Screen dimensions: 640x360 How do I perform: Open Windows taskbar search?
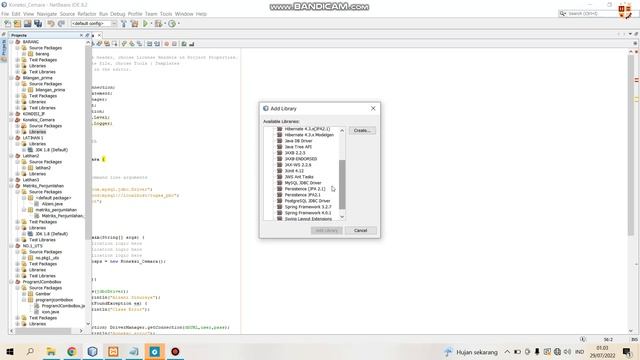(30, 351)
